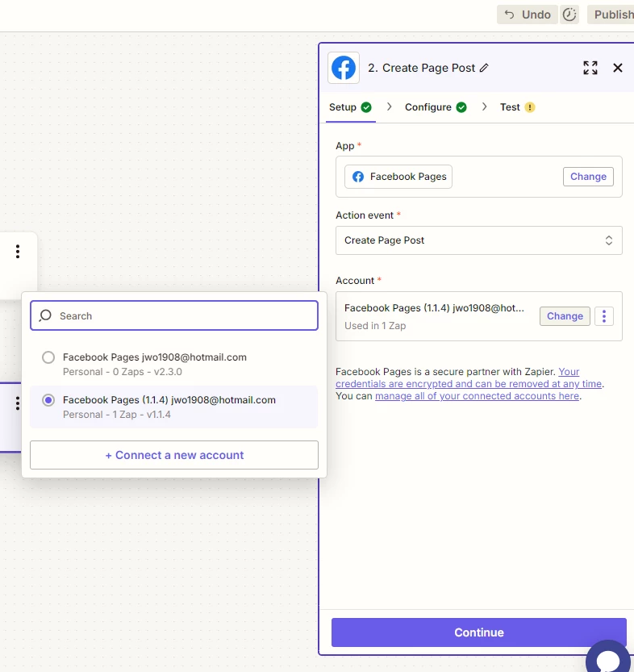The image size is (634, 672).
Task: Click chevron between Setup and Configure
Action: pyautogui.click(x=389, y=106)
